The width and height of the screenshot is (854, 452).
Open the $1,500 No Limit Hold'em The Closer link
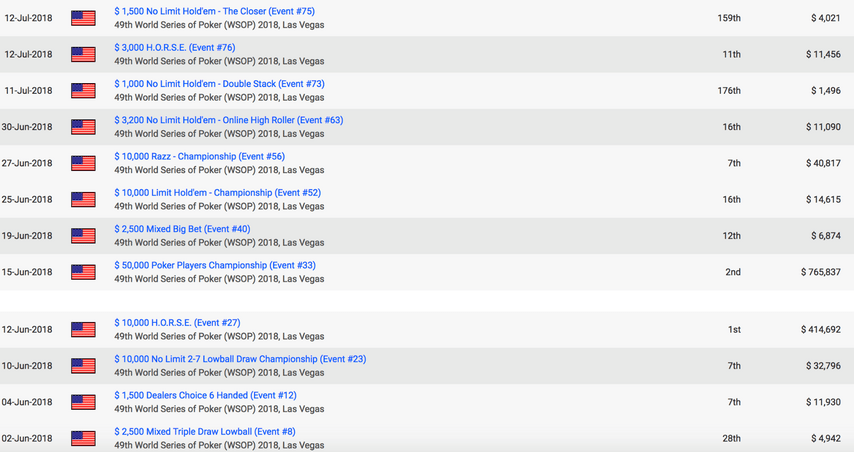click(x=215, y=11)
